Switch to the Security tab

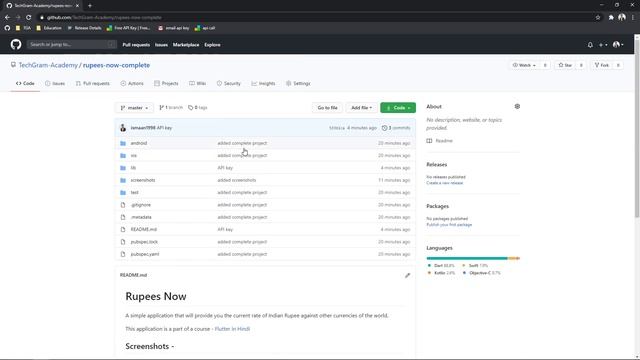(x=229, y=83)
